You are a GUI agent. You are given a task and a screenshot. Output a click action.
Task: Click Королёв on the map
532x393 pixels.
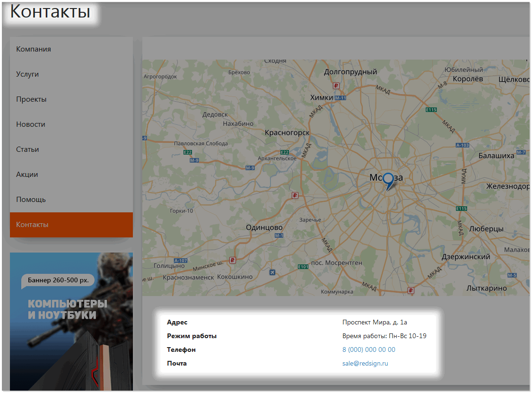[x=468, y=79]
